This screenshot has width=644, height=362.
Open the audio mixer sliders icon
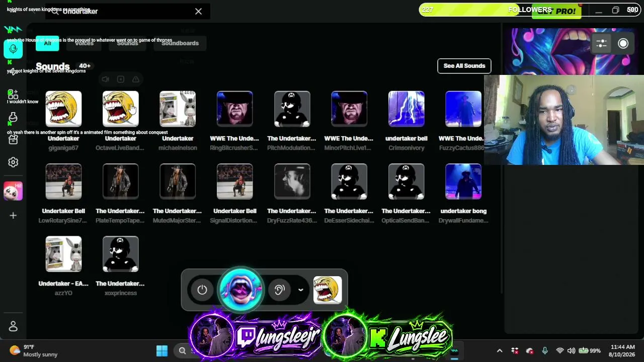602,44
